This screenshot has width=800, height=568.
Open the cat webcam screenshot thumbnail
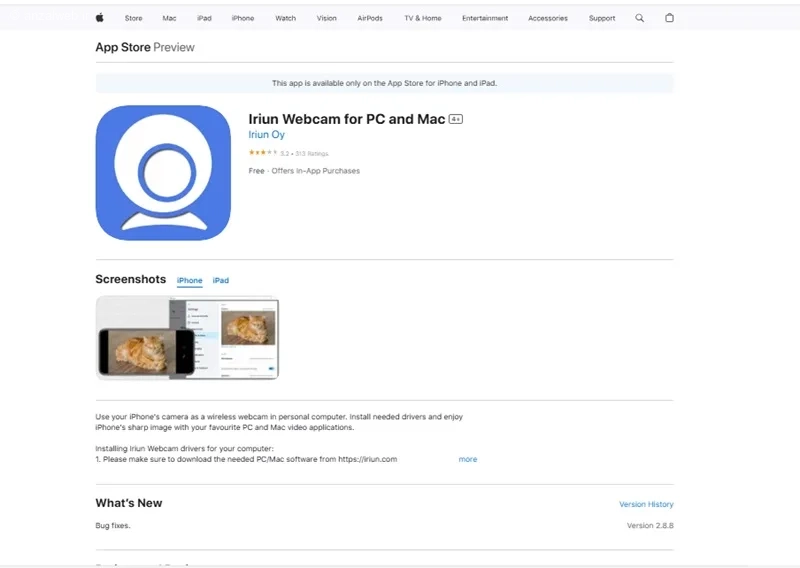coord(187,338)
